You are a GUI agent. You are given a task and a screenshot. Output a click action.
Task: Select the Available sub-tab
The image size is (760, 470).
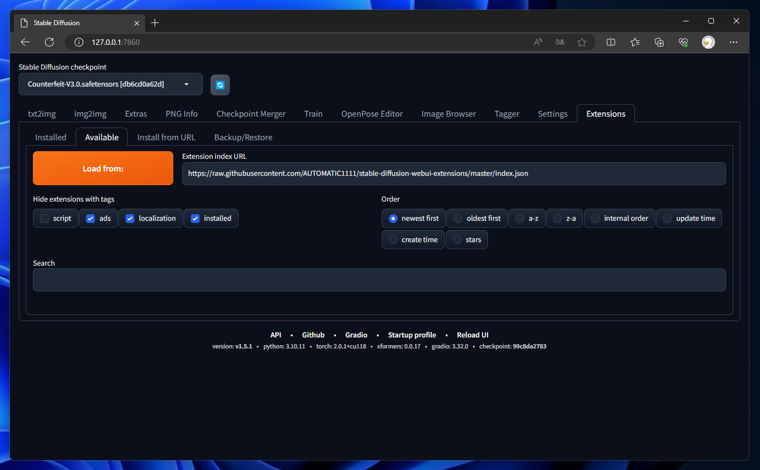pyautogui.click(x=101, y=138)
